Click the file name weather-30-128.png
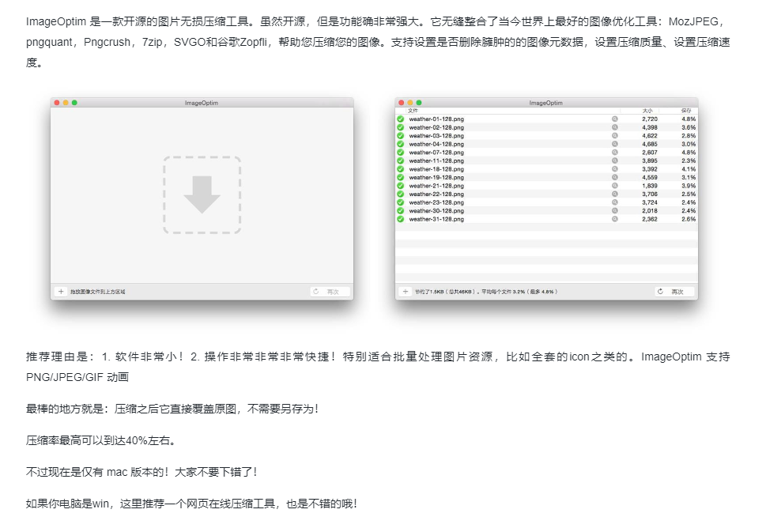This screenshot has height=532, width=766. (x=436, y=210)
